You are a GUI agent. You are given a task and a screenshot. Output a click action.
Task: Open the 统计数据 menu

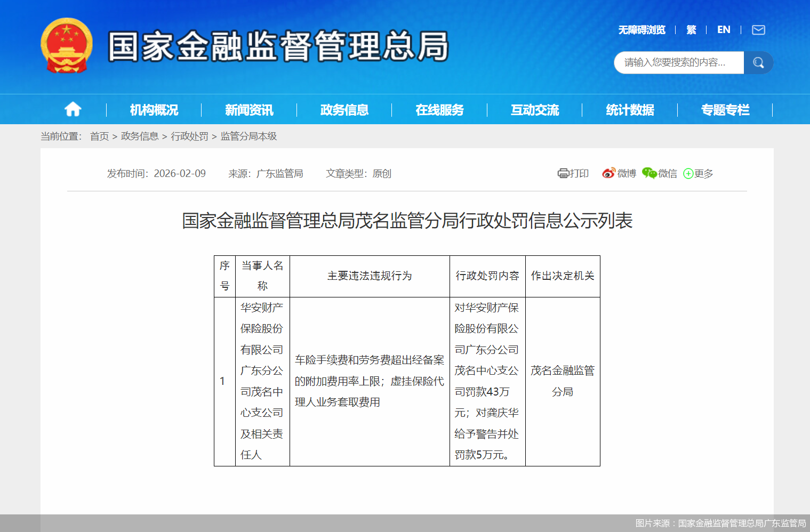(630, 110)
